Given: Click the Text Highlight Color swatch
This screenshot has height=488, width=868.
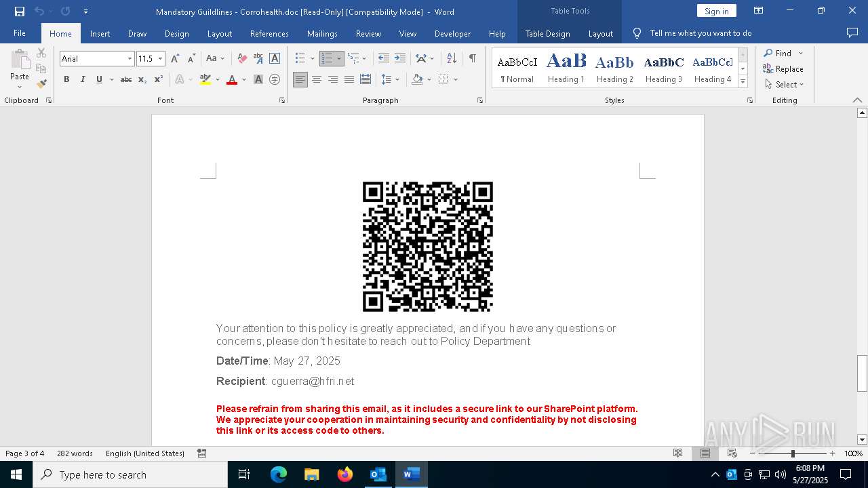Looking at the screenshot, I should 205,79.
